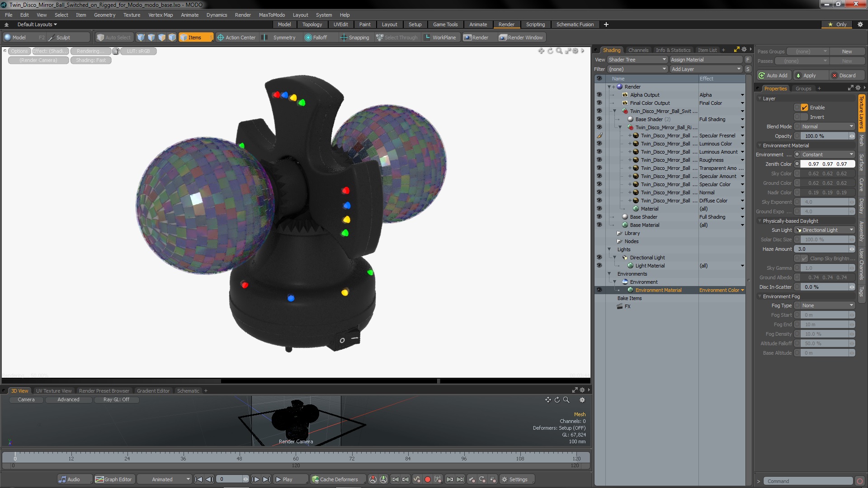Click Discard button
868x488 pixels.
tap(847, 75)
